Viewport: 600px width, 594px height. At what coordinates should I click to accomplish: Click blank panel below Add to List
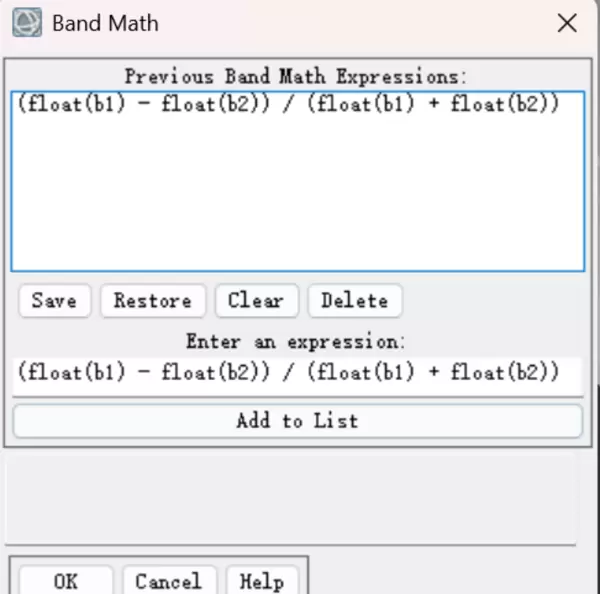tap(297, 485)
